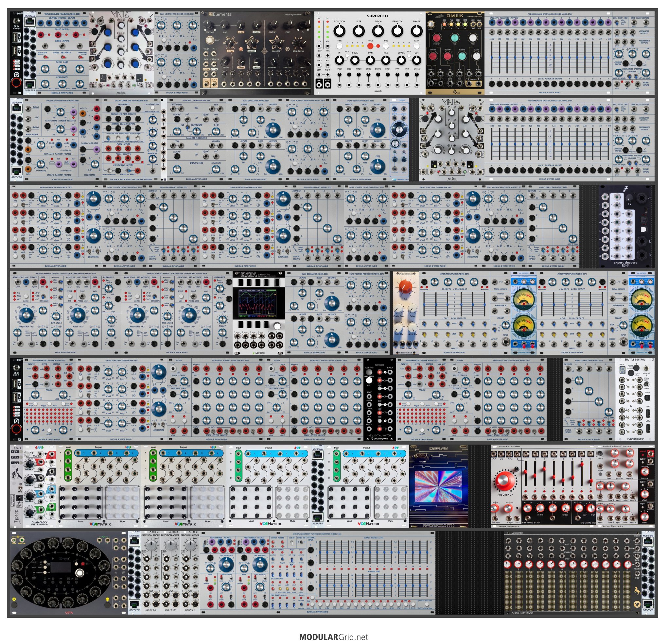Push the white MAN. RESET button on Sequential Switch

pos(369,380)
